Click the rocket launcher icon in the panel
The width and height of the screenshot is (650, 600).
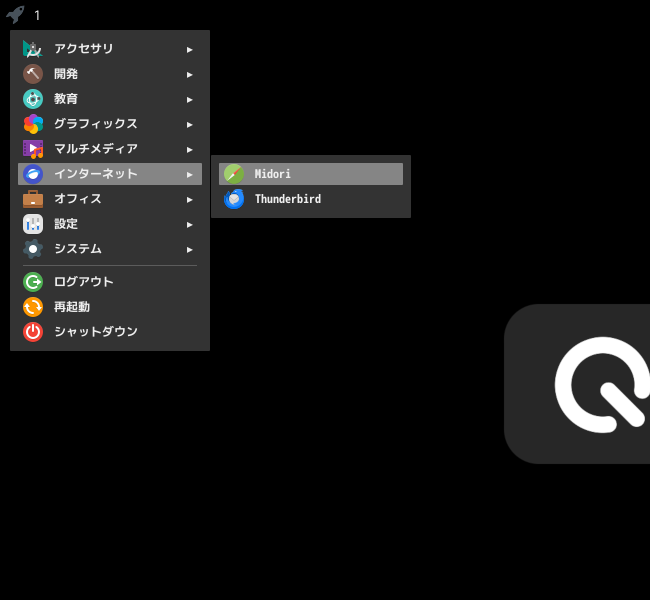tap(15, 15)
